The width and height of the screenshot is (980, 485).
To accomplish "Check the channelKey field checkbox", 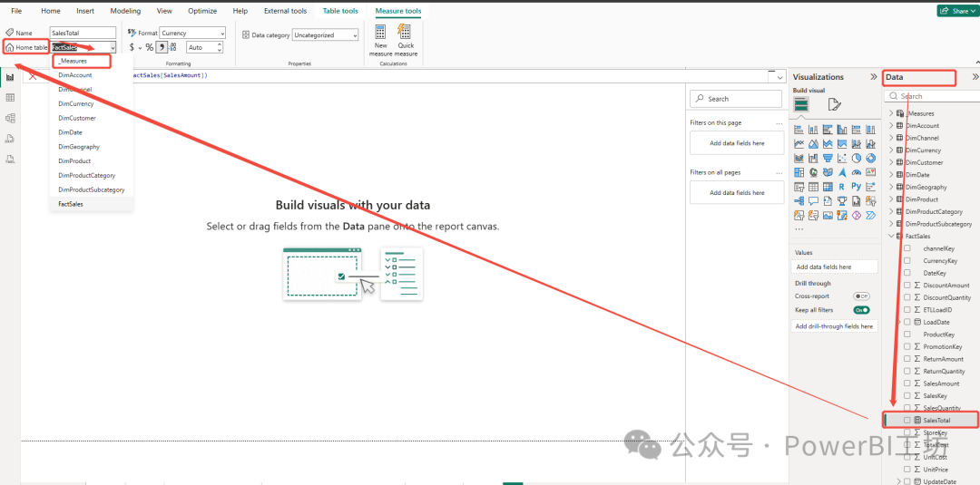I will point(906,248).
